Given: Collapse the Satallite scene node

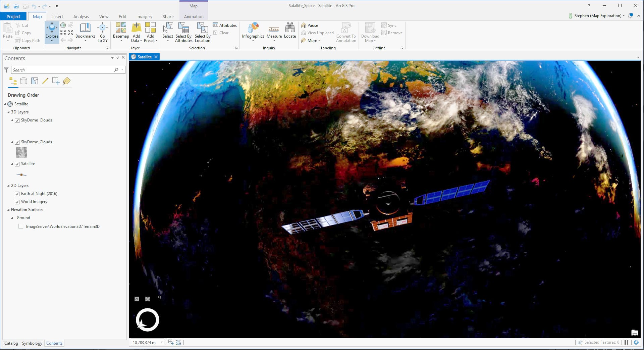Looking at the screenshot, I should click(x=5, y=104).
